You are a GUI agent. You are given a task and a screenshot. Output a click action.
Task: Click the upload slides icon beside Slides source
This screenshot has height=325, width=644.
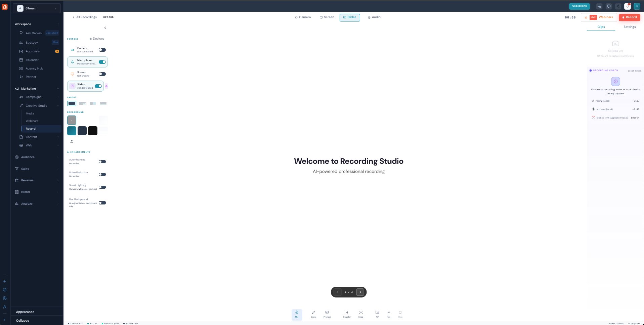106,86
